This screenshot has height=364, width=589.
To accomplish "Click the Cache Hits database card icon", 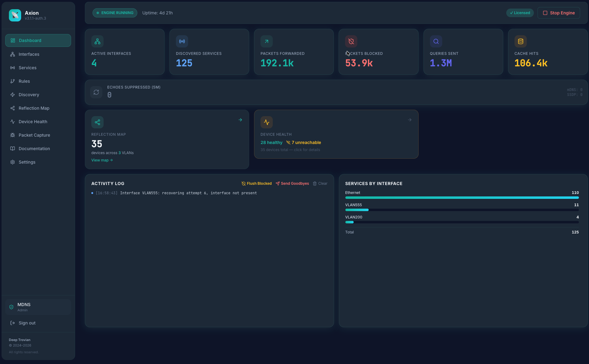I will click(x=521, y=41).
